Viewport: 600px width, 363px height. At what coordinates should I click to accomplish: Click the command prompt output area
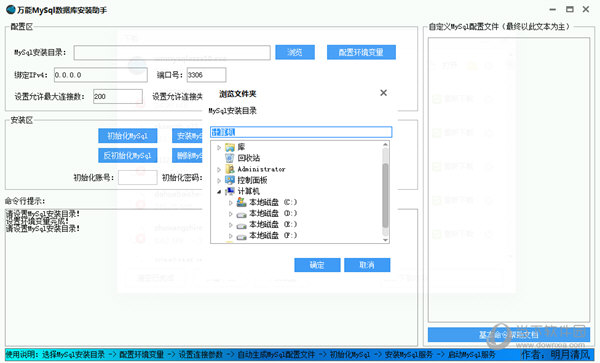[x=211, y=277]
